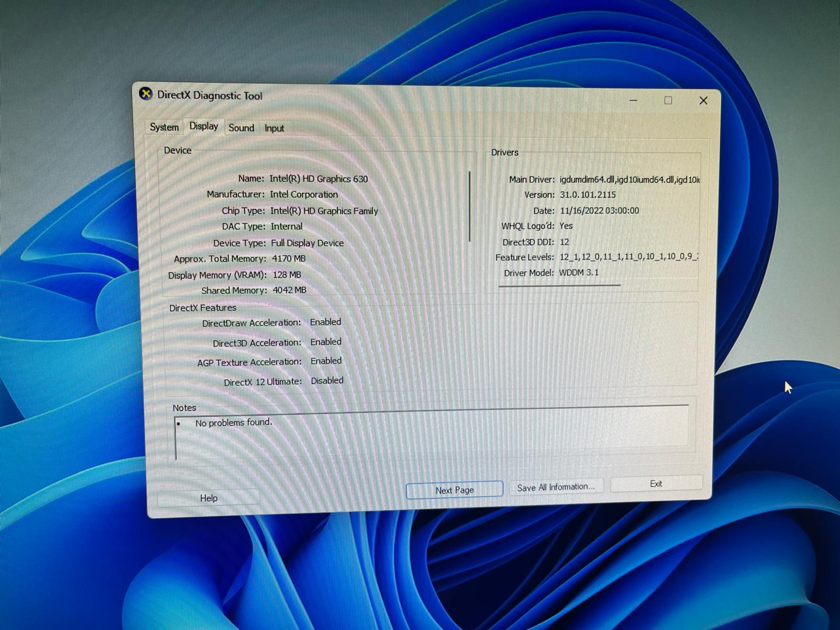
Task: Click the '128 MB' VRAM value
Action: pyautogui.click(x=287, y=275)
